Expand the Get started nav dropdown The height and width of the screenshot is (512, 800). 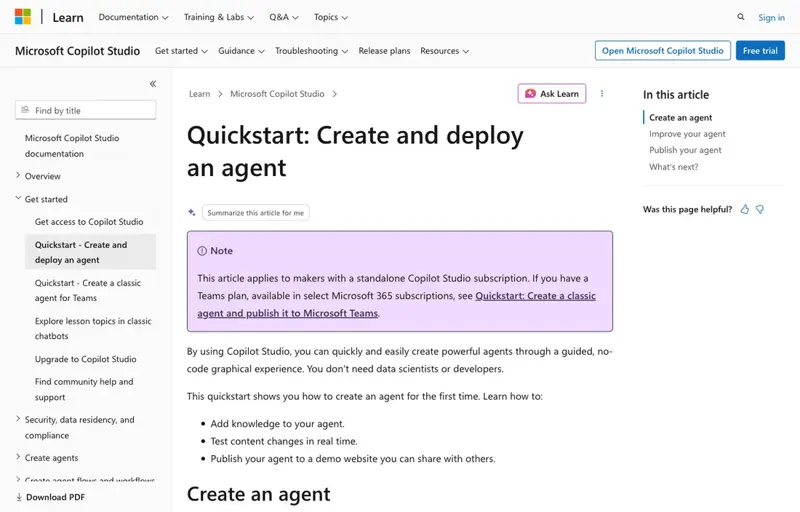coord(181,51)
